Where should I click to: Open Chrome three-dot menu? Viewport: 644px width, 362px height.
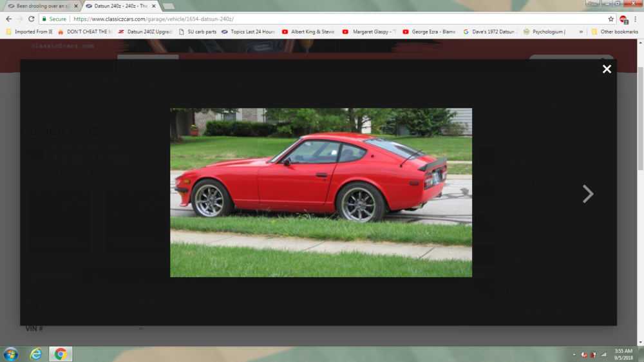pos(636,19)
